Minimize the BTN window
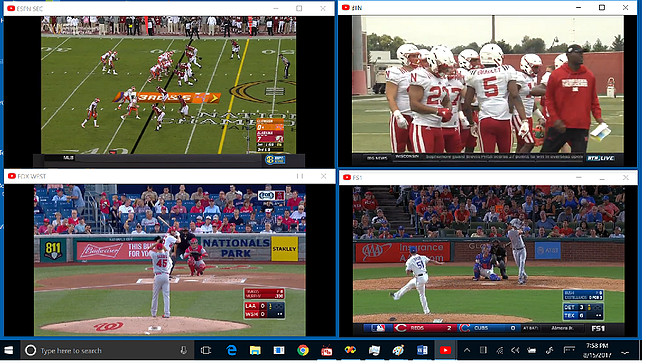The height and width of the screenshot is (364, 646). pyautogui.click(x=578, y=7)
